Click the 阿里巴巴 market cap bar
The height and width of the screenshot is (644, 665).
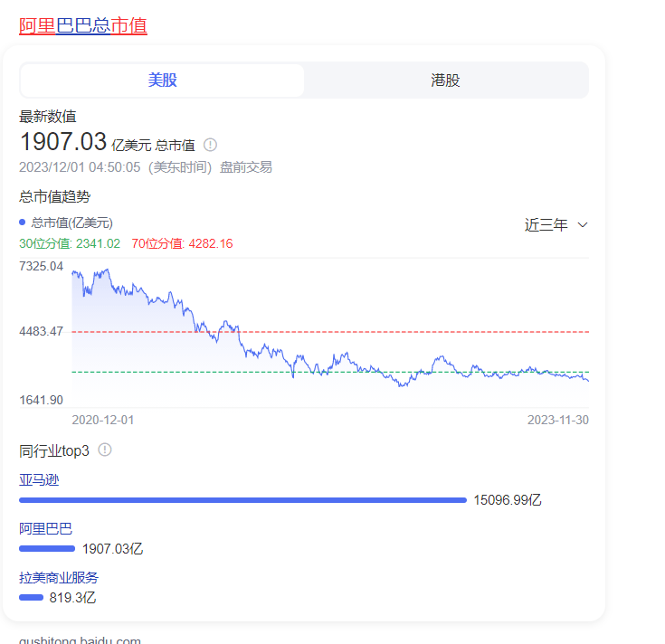47,549
